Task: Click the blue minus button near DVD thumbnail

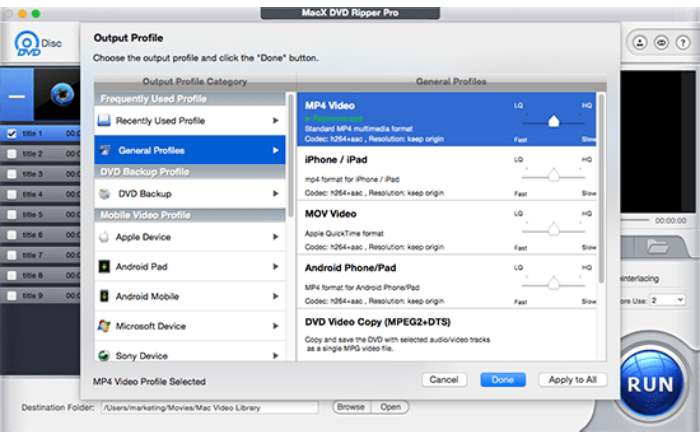Action: click(17, 95)
